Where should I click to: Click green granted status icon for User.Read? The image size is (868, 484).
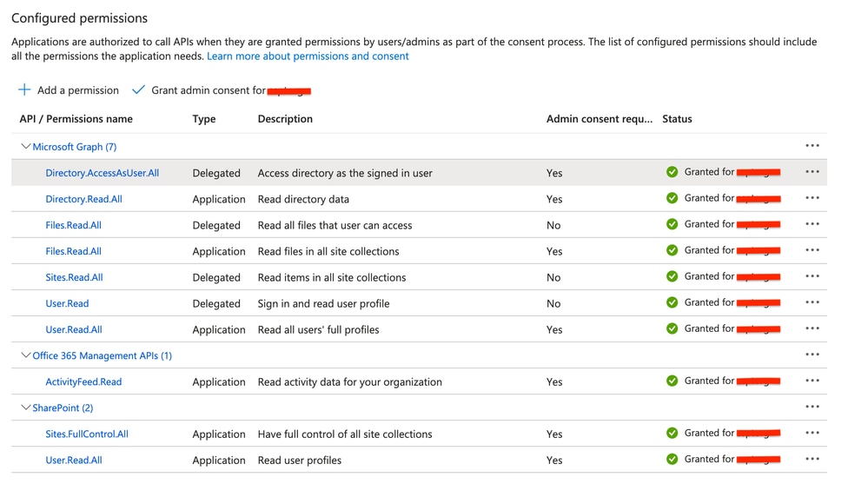(x=672, y=302)
